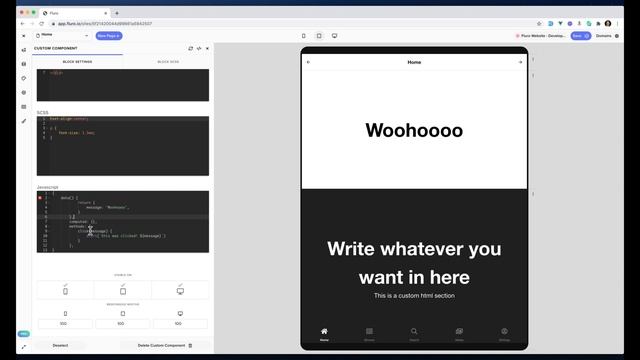This screenshot has width=640, height=360.
Task: Open the Home page selector dropdown
Action: [62, 36]
